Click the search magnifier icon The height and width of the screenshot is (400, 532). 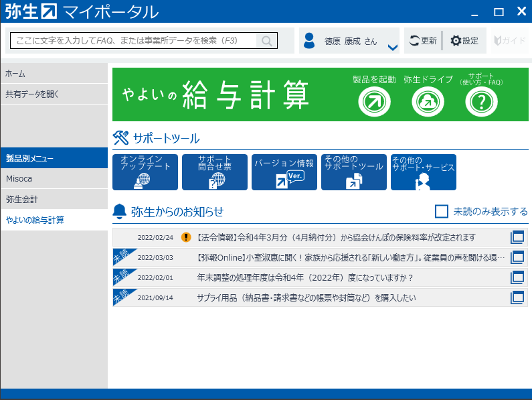[267, 41]
